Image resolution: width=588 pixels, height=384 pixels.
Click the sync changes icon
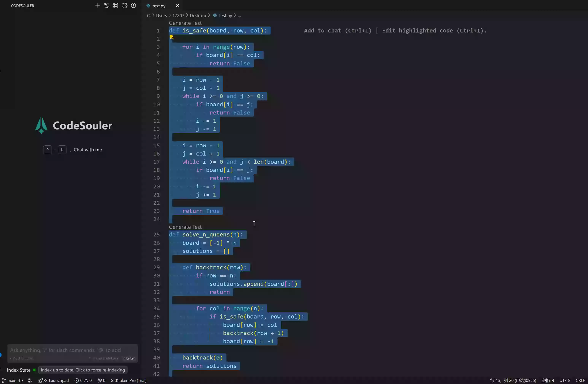point(21,380)
